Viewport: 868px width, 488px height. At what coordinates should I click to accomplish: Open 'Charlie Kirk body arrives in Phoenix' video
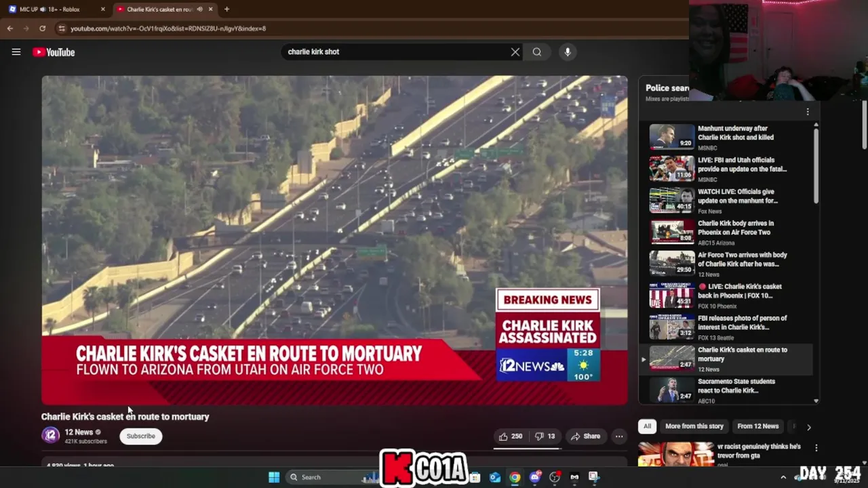click(730, 232)
